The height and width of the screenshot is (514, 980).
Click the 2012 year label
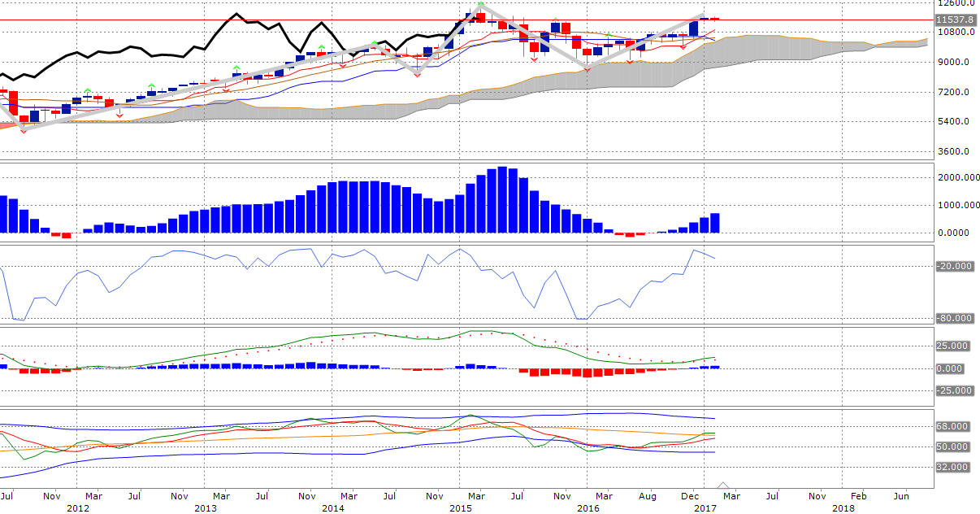coord(78,508)
